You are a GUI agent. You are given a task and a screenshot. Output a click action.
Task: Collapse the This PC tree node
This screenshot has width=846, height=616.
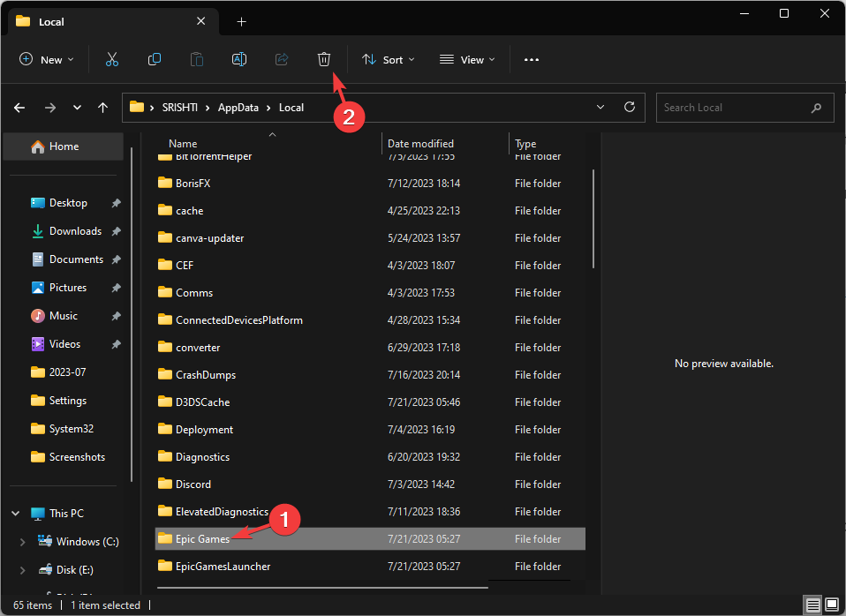(x=16, y=514)
